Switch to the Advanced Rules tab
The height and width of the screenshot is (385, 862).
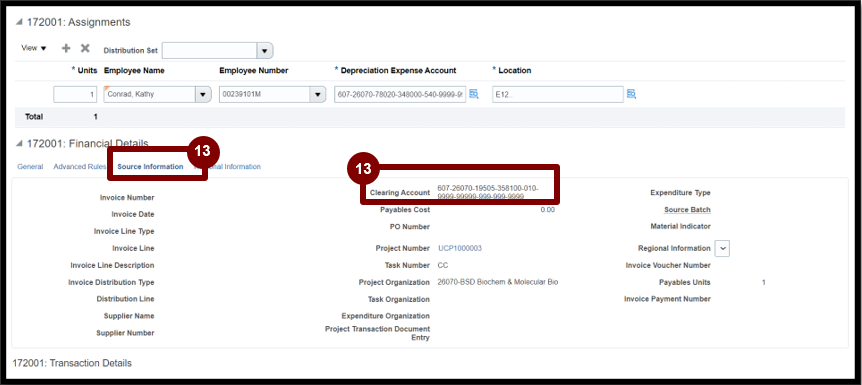[x=80, y=167]
